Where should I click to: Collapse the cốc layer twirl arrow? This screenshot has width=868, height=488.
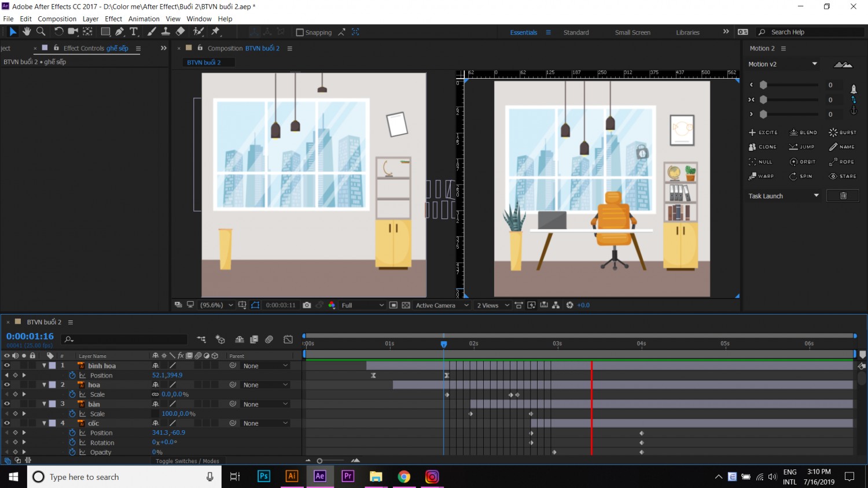click(x=44, y=423)
